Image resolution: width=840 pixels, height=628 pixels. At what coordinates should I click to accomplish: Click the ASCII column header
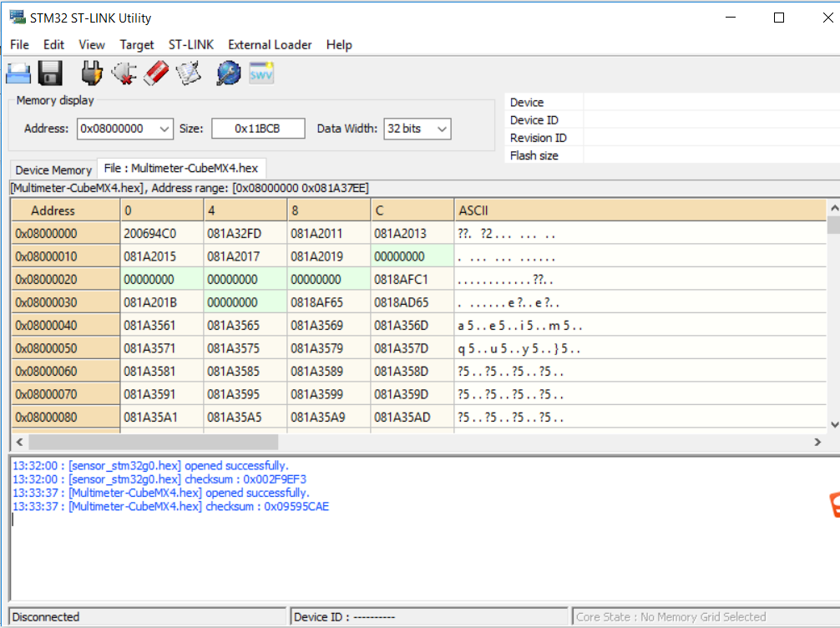[640, 210]
